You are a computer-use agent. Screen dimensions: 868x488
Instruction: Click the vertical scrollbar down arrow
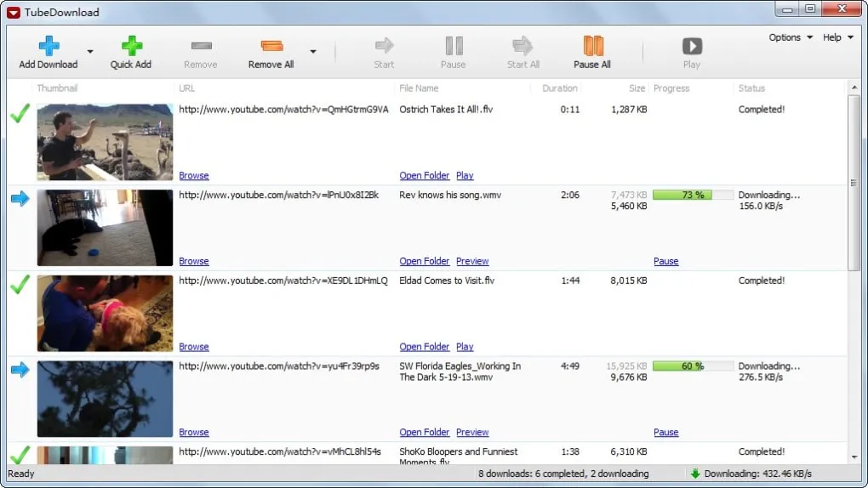(x=854, y=457)
